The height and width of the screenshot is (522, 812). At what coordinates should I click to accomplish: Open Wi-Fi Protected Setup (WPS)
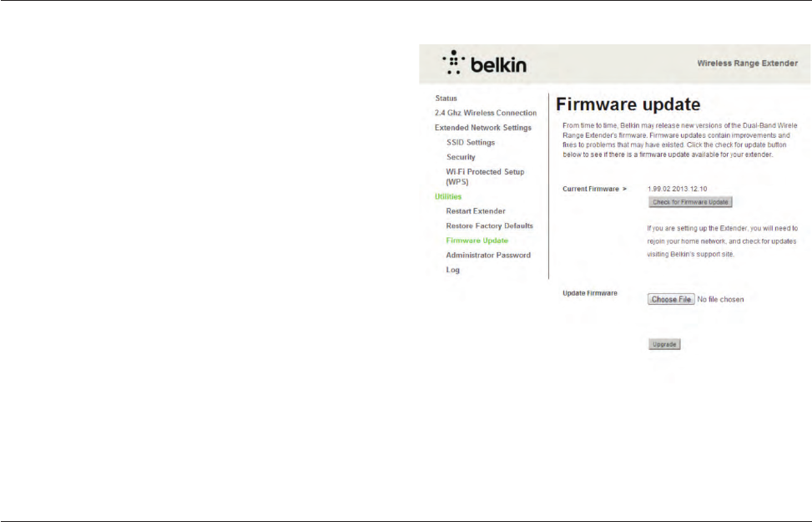click(x=485, y=177)
